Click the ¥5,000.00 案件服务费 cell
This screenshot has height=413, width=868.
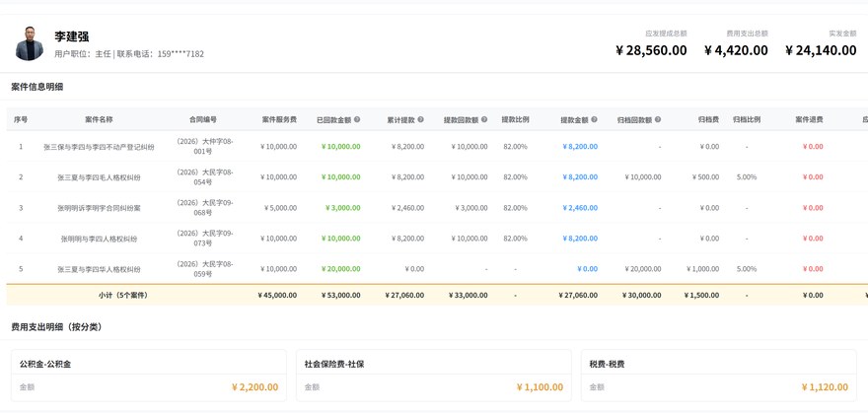[281, 208]
